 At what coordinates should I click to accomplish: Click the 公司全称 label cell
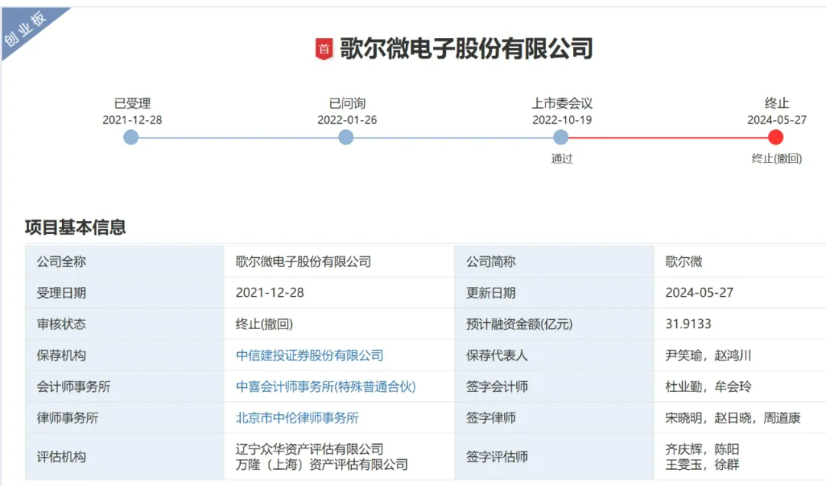pos(125,262)
